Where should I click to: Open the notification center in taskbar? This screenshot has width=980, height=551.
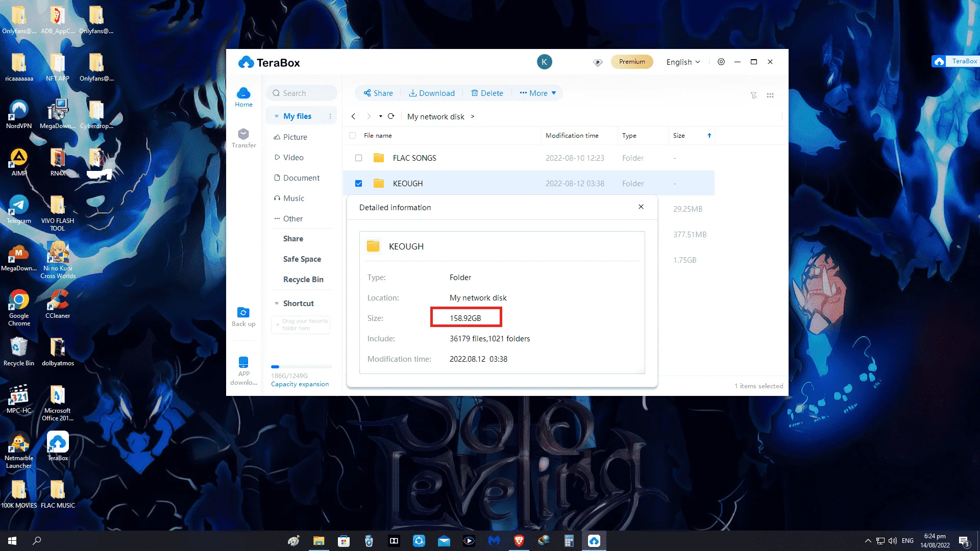point(964,541)
